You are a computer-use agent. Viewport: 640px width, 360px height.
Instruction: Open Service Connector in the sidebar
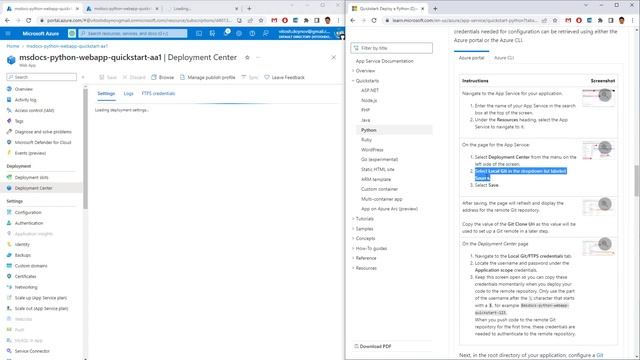coord(32,351)
